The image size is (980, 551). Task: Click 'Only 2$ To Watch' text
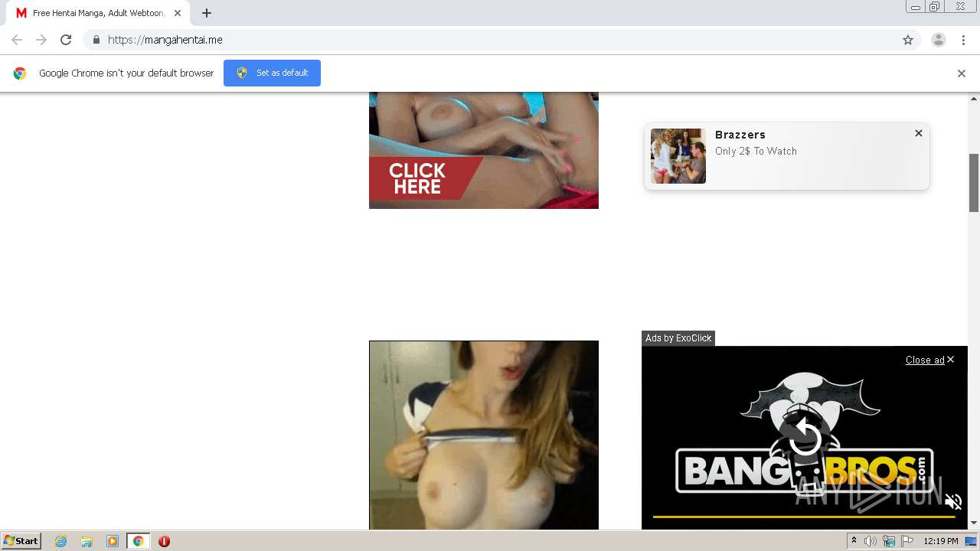point(756,152)
